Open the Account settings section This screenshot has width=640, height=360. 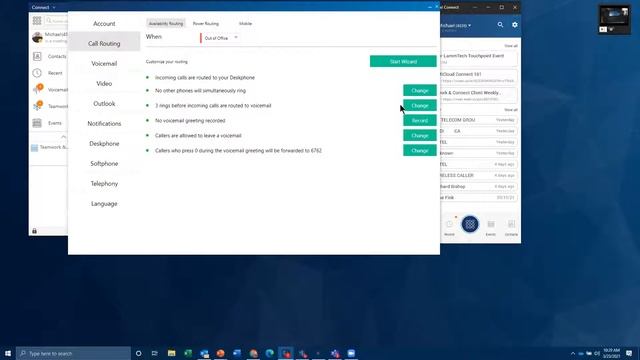coord(104,24)
